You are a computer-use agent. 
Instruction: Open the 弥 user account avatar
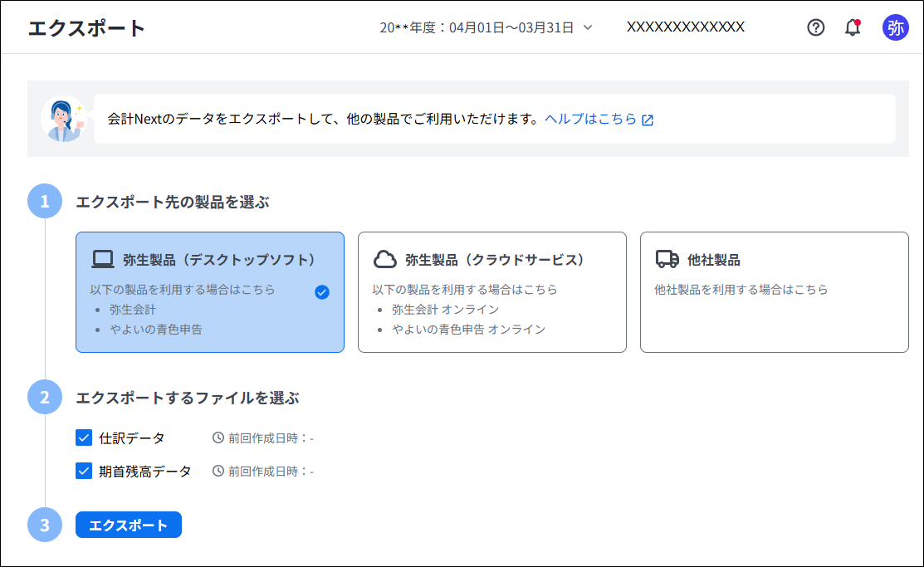coord(895,27)
